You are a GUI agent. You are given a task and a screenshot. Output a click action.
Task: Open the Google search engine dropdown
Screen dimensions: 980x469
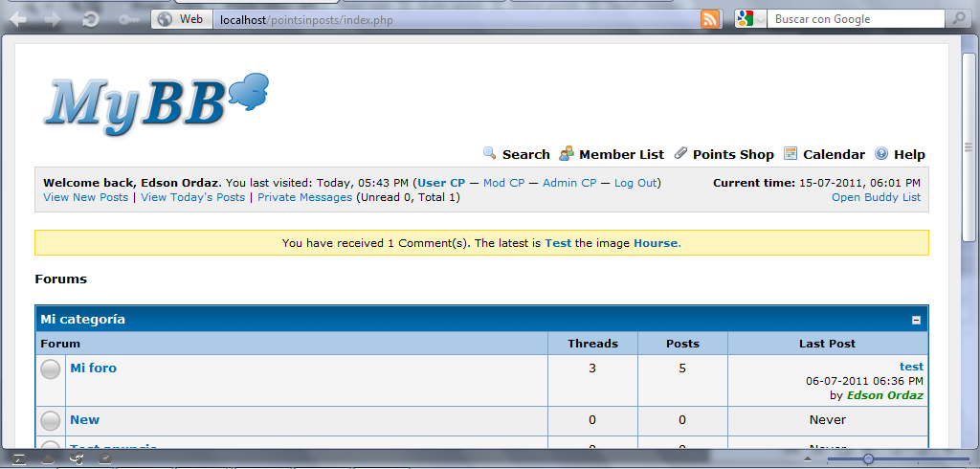[751, 19]
